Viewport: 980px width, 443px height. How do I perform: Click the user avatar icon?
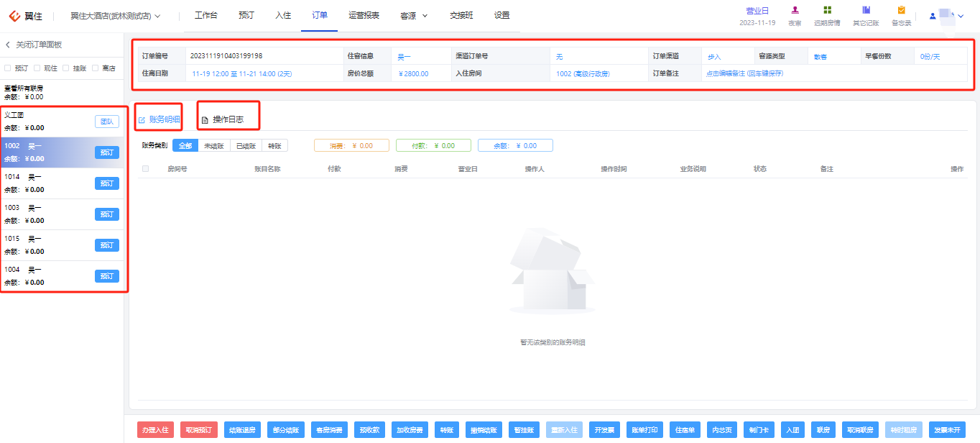click(x=933, y=16)
